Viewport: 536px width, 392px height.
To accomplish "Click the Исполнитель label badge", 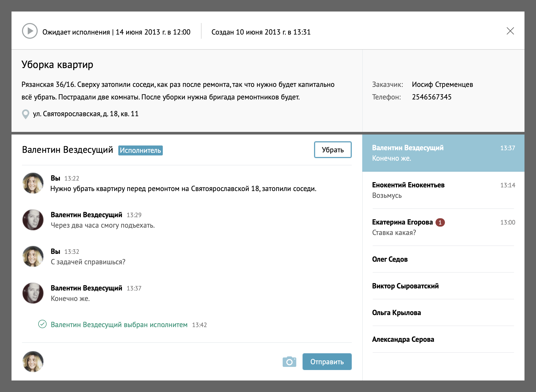I will point(140,150).
